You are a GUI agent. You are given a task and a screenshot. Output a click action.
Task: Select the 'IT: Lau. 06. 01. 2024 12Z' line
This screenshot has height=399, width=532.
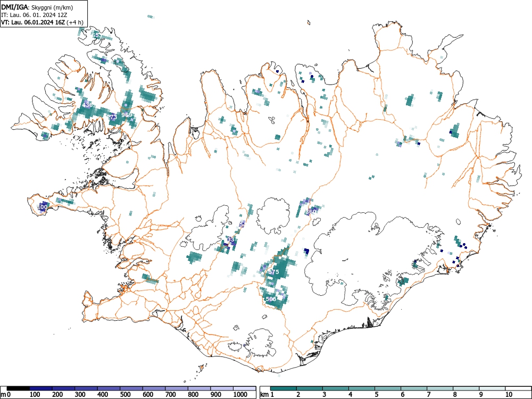(34, 15)
